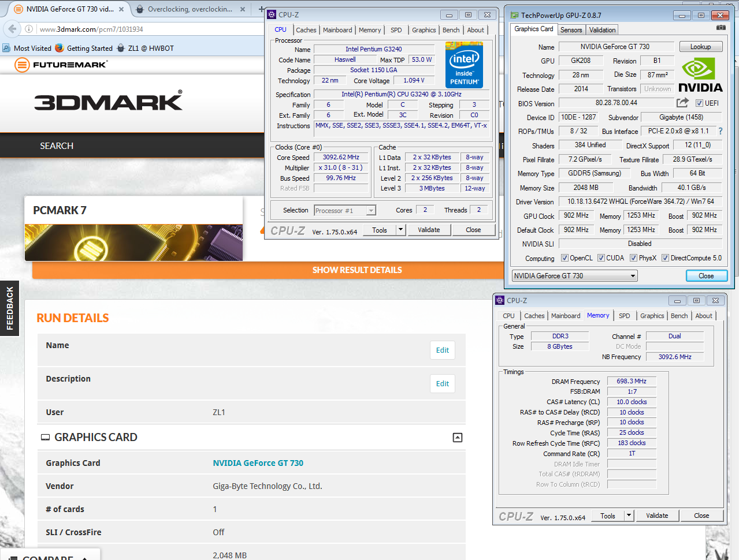
Task: Open the Sensors tab in GPU-Z
Action: 571,30
